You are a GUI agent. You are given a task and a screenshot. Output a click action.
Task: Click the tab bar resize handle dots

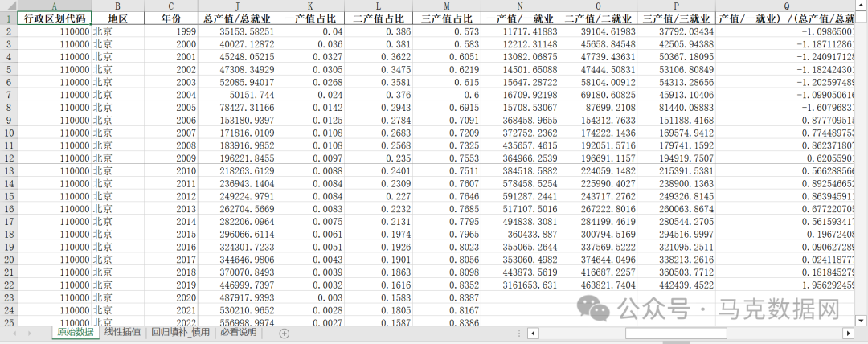coord(518,333)
